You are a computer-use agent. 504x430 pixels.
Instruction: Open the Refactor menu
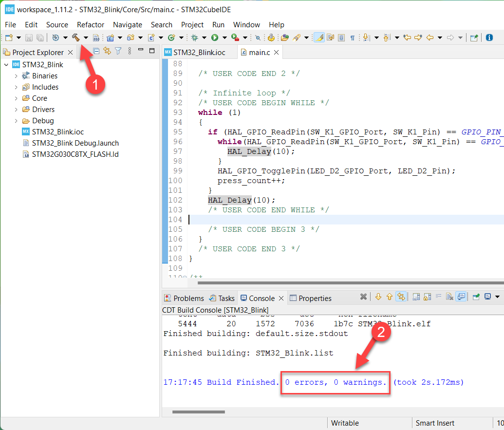90,25
